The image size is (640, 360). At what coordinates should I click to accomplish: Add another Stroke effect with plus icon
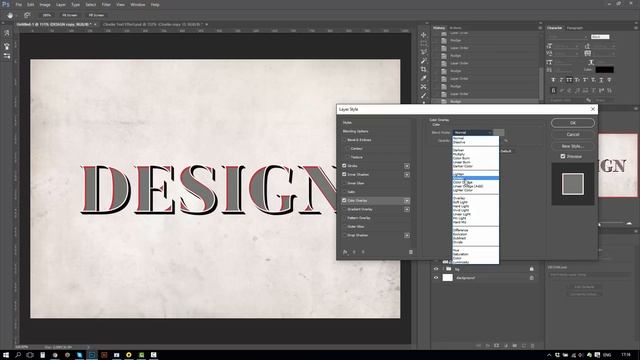coord(407,166)
